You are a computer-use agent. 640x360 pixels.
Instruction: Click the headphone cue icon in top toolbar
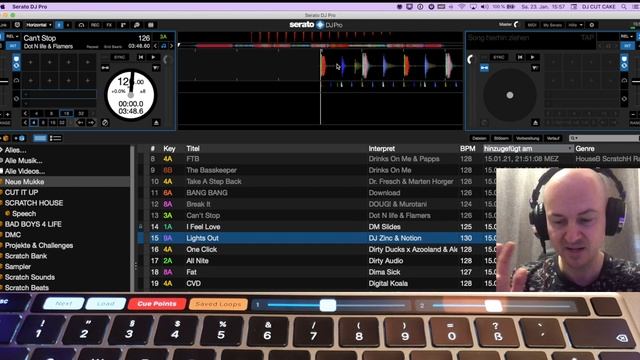(x=81, y=25)
